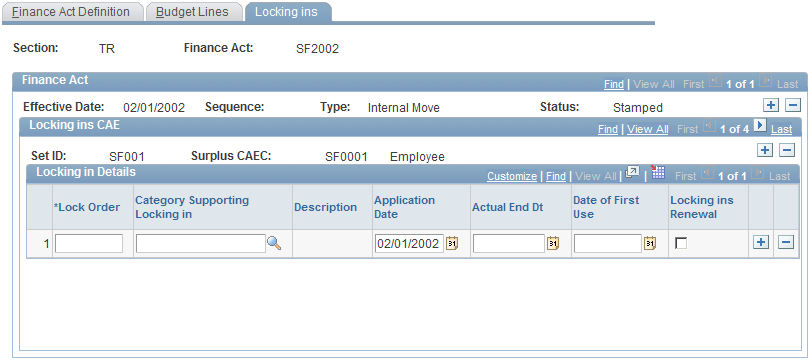Open the Actual End Dt calendar picker
The height and width of the screenshot is (364, 812).
tap(553, 243)
